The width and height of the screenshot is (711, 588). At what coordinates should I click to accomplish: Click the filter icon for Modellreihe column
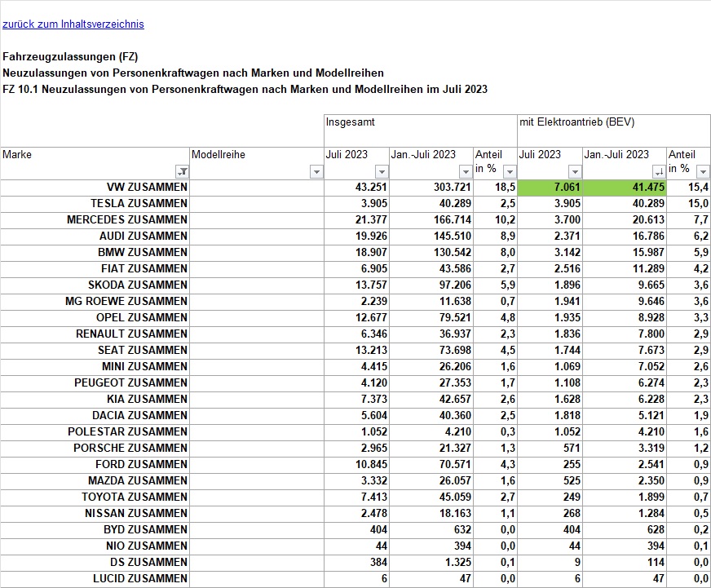pos(317,171)
